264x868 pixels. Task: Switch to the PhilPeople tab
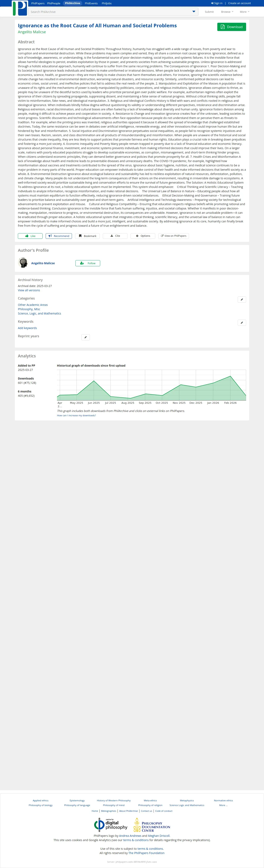click(x=54, y=3)
